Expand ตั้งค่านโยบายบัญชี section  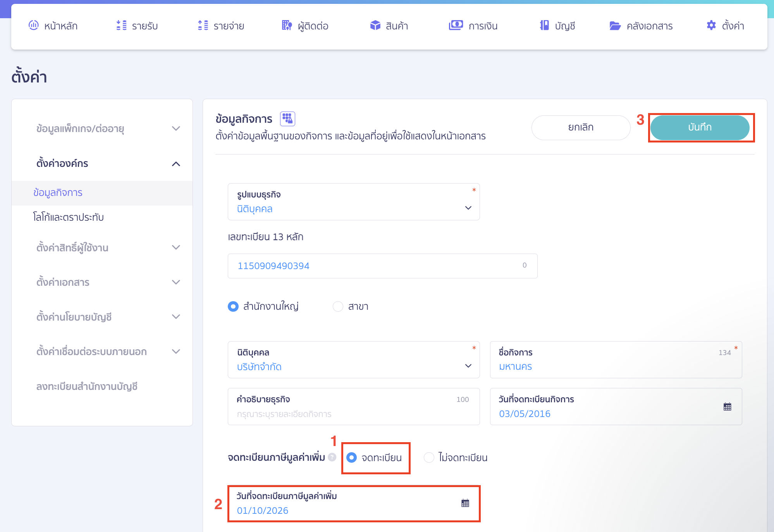pos(176,317)
